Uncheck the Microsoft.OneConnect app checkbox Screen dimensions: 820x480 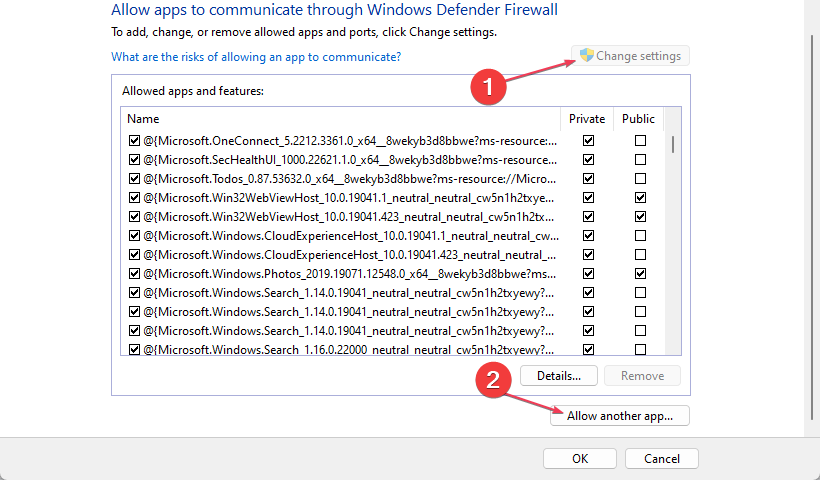pos(134,141)
